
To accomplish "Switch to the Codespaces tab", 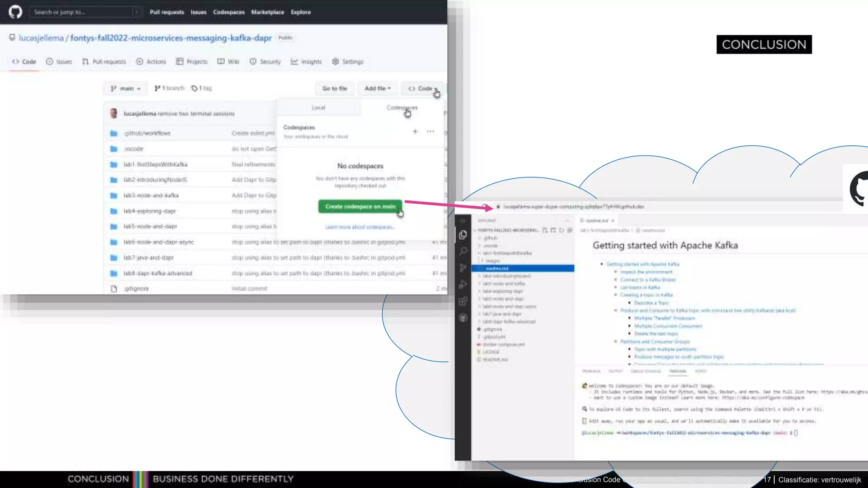I will (x=401, y=108).
